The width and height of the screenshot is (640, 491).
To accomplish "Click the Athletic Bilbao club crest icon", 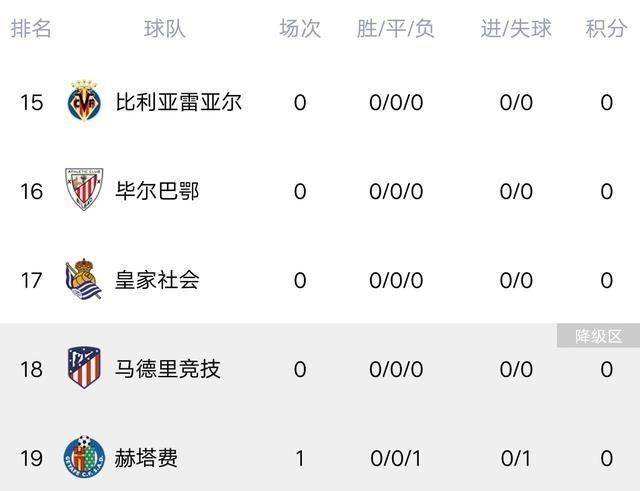I will click(x=84, y=189).
